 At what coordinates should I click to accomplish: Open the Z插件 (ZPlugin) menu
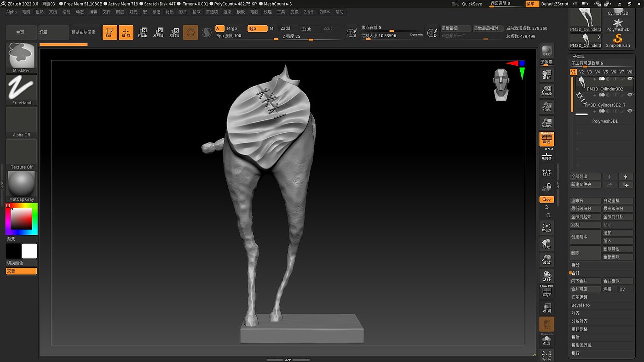309,12
